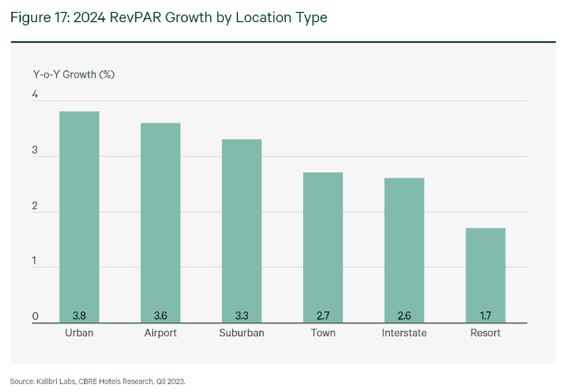This screenshot has height=392, width=574.
Task: Click the 2.7 value label
Action: tap(323, 316)
